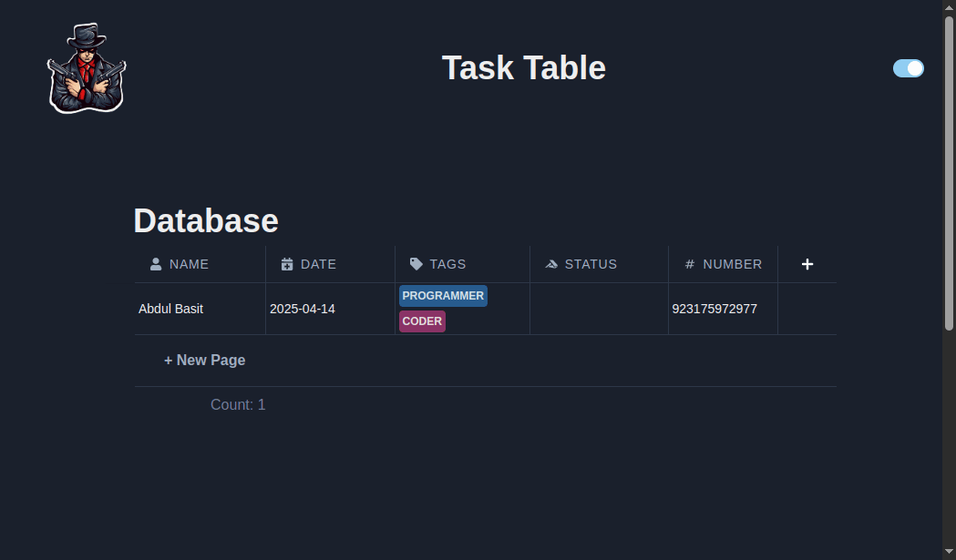This screenshot has width=956, height=560.
Task: Open the NAME column header menu
Action: tap(189, 264)
